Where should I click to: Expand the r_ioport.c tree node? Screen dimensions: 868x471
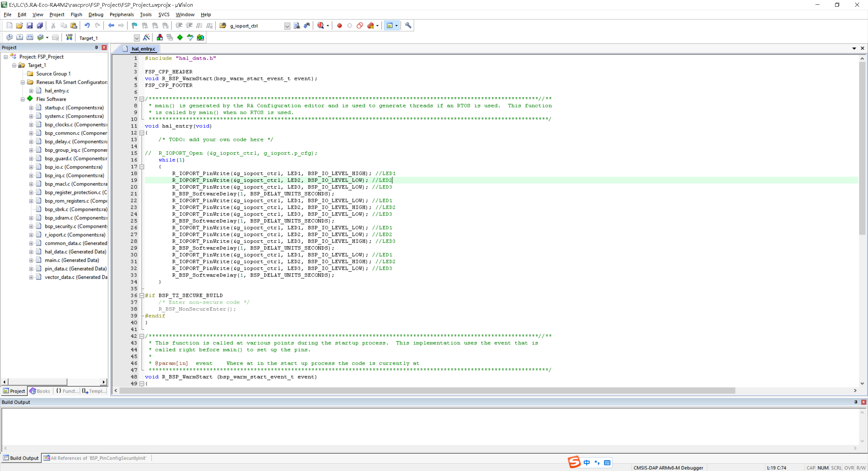coord(31,235)
